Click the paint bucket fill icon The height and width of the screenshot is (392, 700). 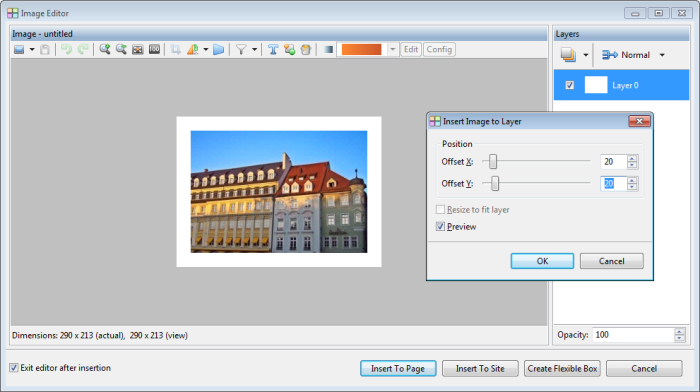pyautogui.click(x=306, y=49)
